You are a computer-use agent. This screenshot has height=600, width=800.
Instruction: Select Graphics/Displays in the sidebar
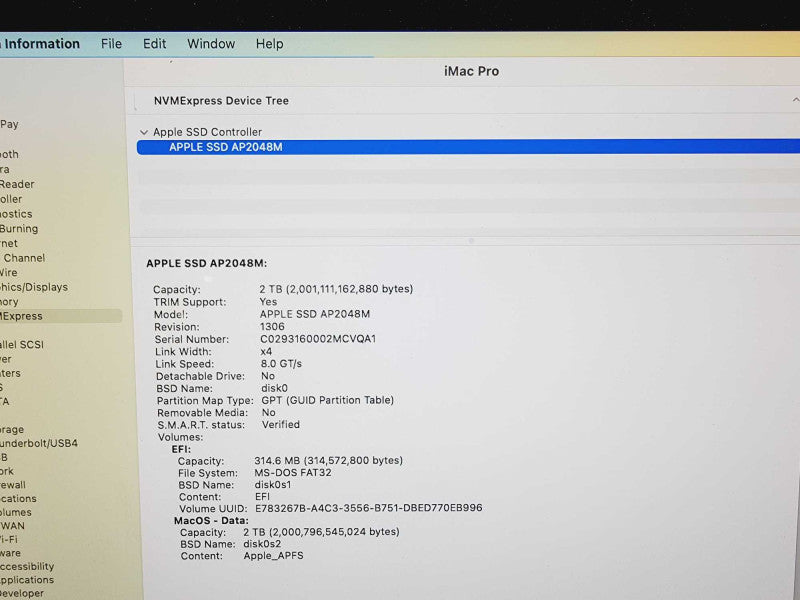pyautogui.click(x=34, y=287)
